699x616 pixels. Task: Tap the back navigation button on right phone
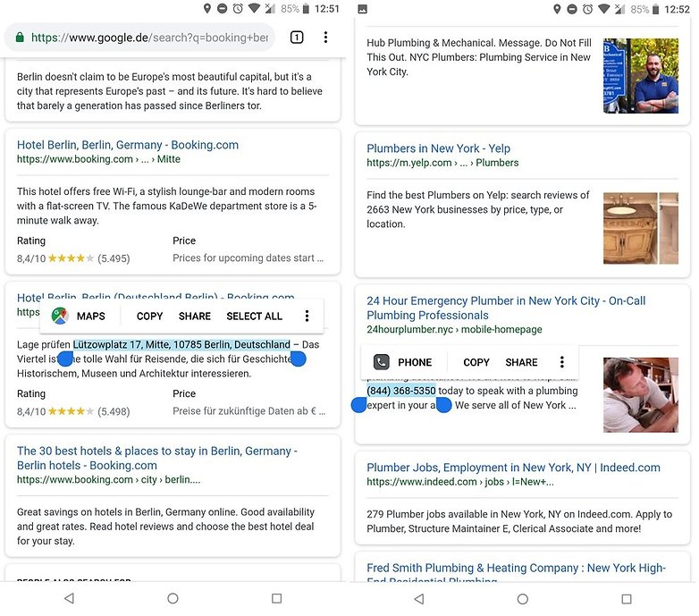[x=419, y=599]
